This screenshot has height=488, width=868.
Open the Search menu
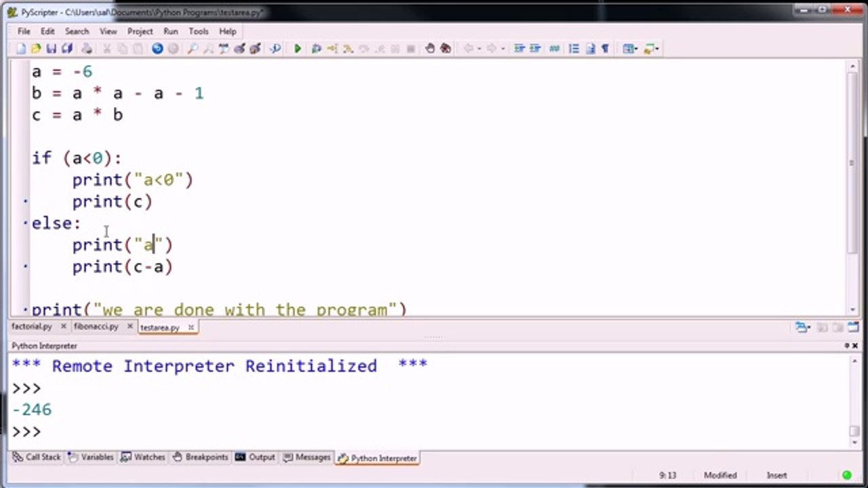77,31
